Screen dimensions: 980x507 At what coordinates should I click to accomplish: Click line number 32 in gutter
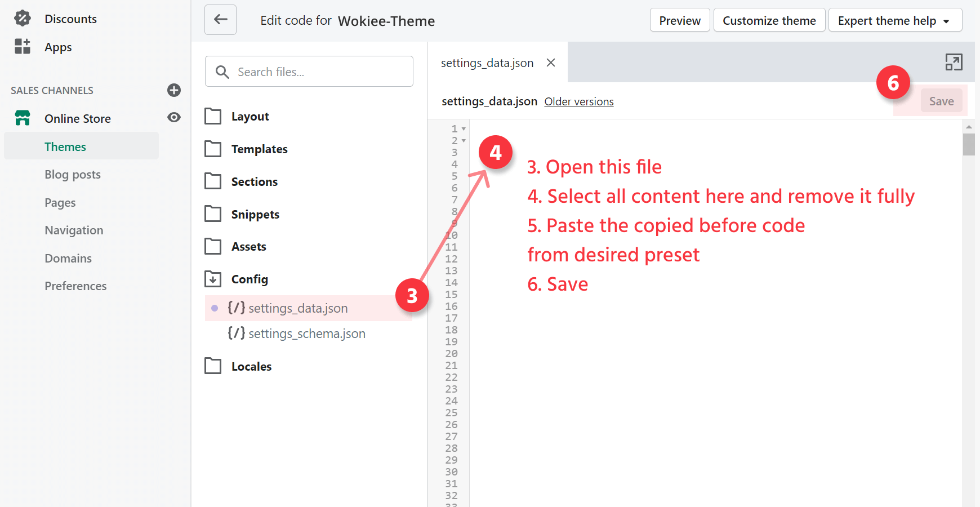452,496
